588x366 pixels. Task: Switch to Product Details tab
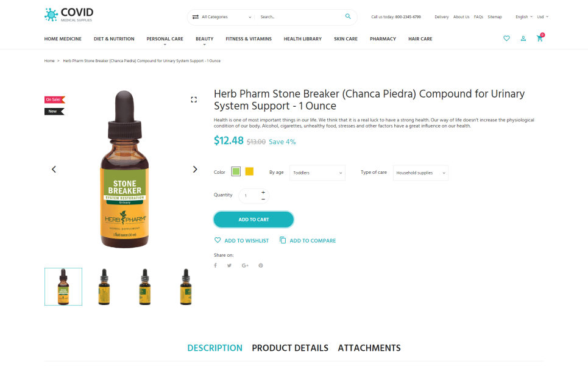pos(290,348)
